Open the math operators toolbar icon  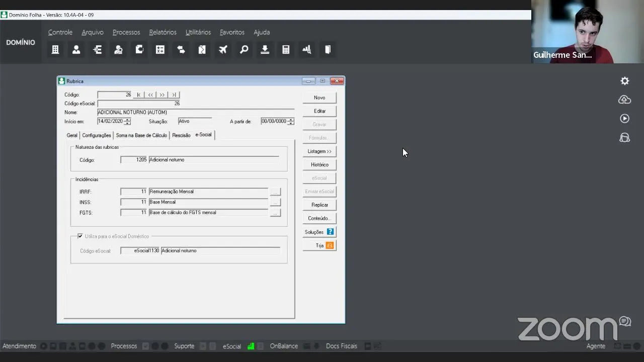click(x=160, y=50)
